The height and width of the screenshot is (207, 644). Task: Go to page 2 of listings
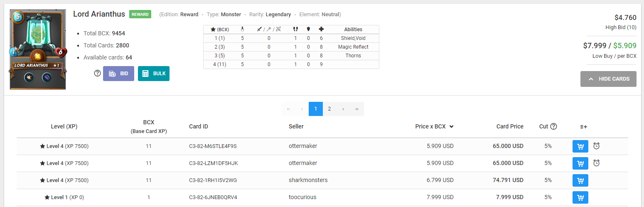(329, 109)
